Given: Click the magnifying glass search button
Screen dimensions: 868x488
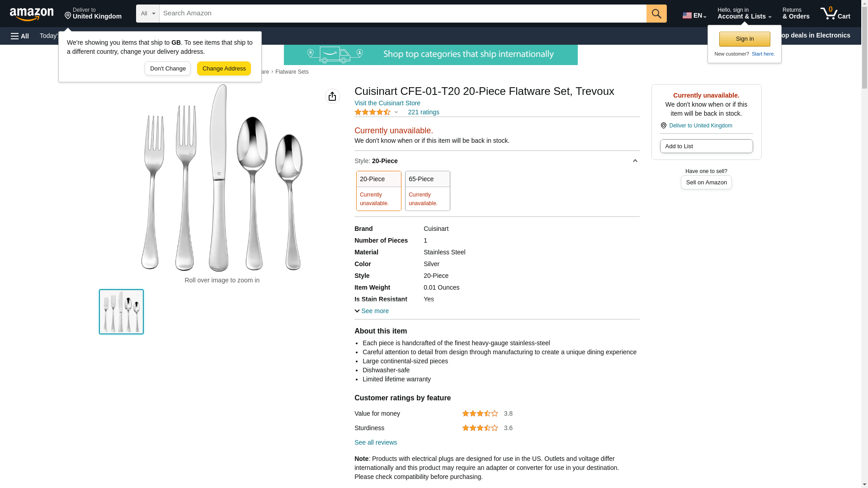Looking at the screenshot, I should pos(656,14).
